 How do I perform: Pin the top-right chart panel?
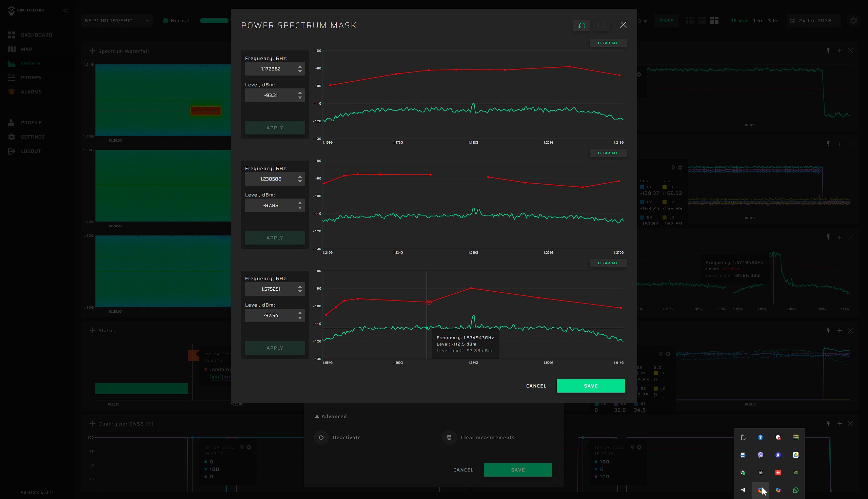[x=828, y=50]
